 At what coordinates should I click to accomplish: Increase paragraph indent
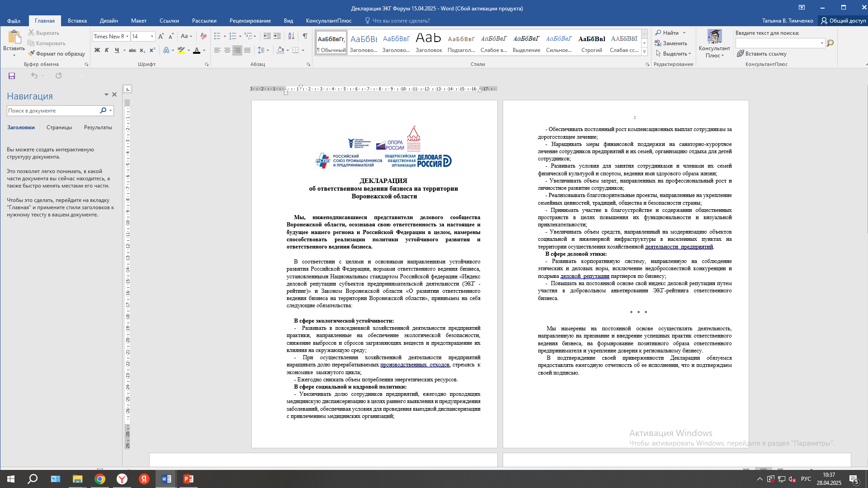pos(277,37)
